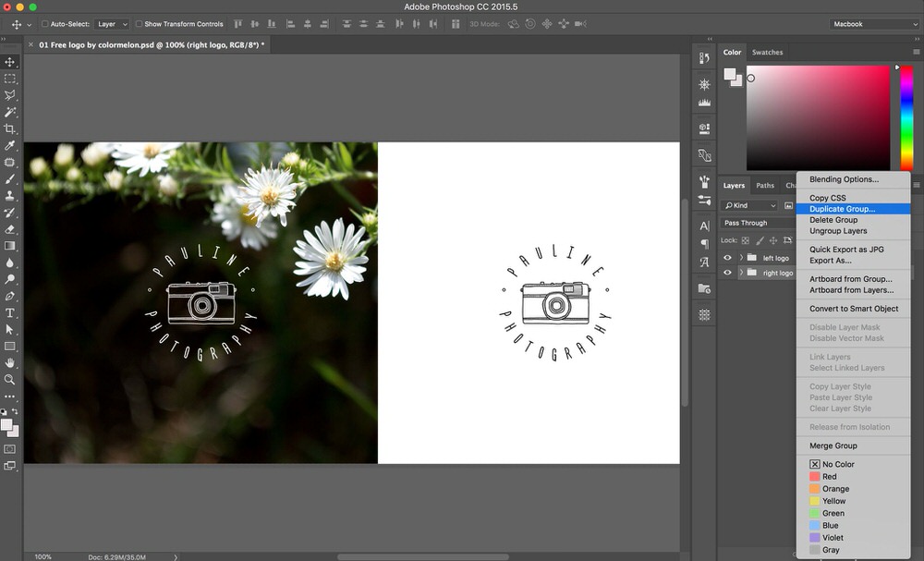Align top edges in options bar
This screenshot has height=561, width=924.
[x=238, y=24]
